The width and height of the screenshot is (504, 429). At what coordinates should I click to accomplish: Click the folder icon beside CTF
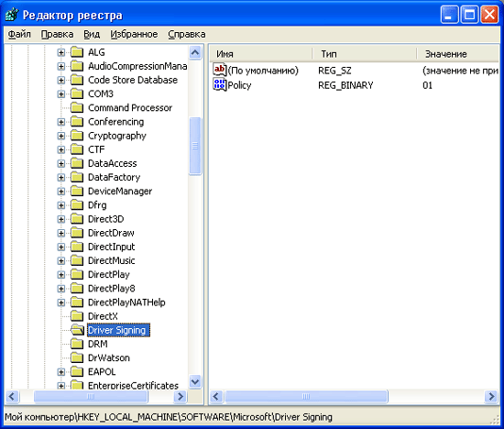point(77,149)
